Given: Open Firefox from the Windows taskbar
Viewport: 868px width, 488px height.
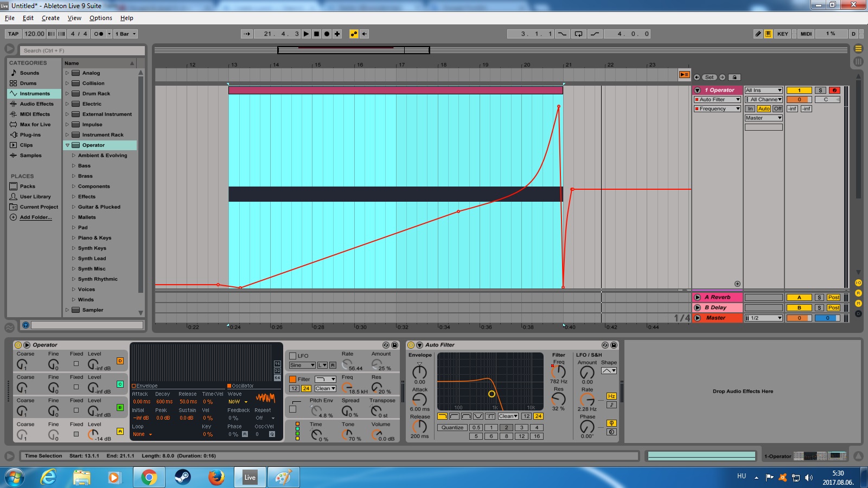Looking at the screenshot, I should coord(216,477).
